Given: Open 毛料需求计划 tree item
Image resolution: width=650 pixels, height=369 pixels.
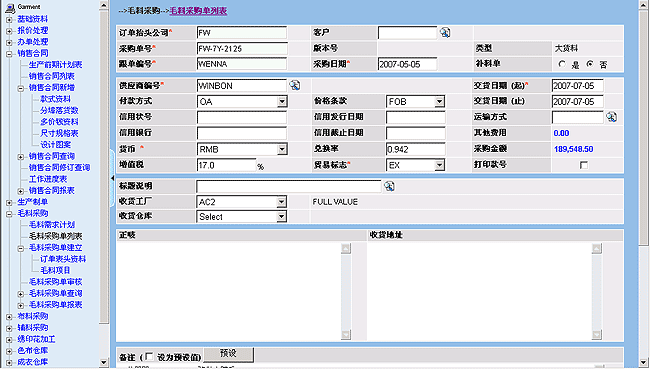Looking at the screenshot, I should point(52,225).
